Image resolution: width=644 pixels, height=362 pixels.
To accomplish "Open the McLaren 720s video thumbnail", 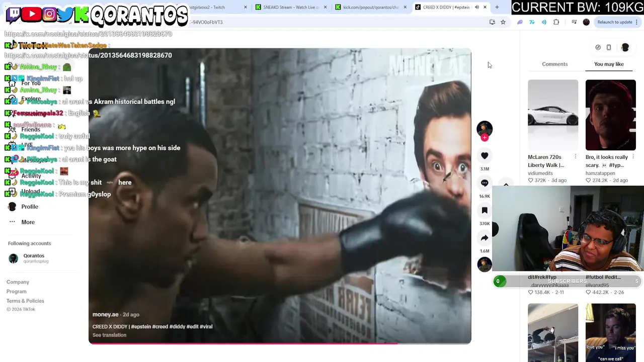I will [553, 115].
